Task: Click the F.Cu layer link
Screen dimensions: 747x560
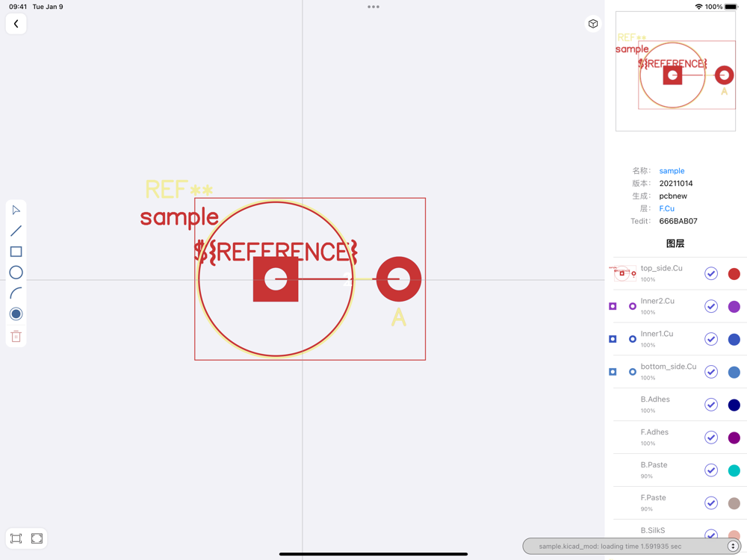Action: click(x=666, y=208)
